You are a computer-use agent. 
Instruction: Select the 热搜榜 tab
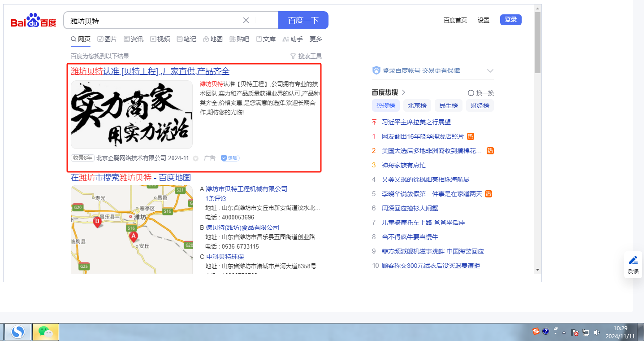point(386,106)
